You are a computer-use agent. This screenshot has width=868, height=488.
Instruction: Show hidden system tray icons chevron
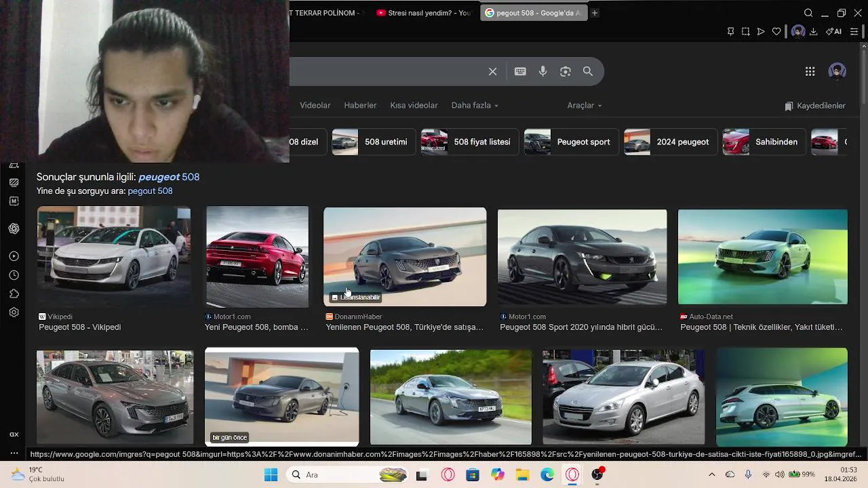coord(711,474)
